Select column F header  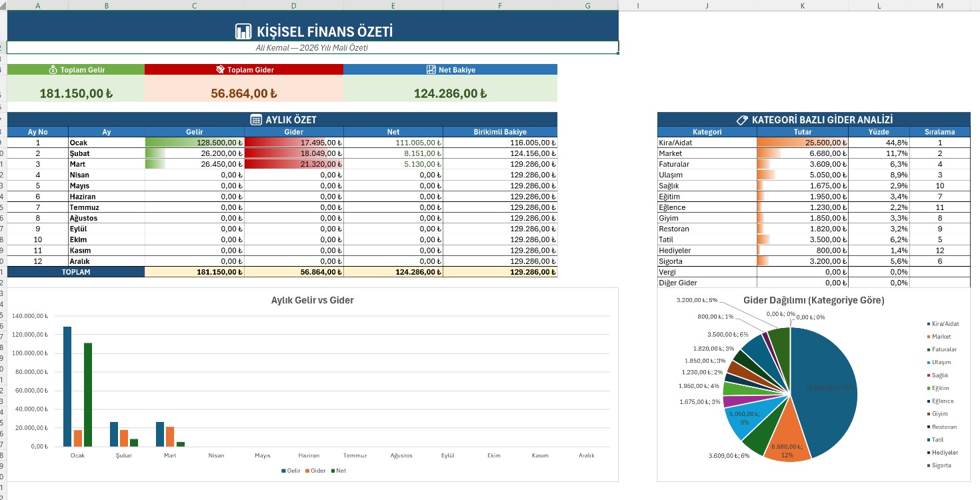500,5
